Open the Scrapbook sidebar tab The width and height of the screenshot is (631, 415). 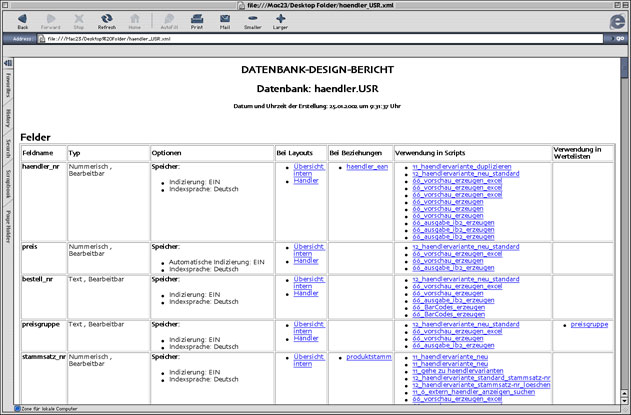8,184
